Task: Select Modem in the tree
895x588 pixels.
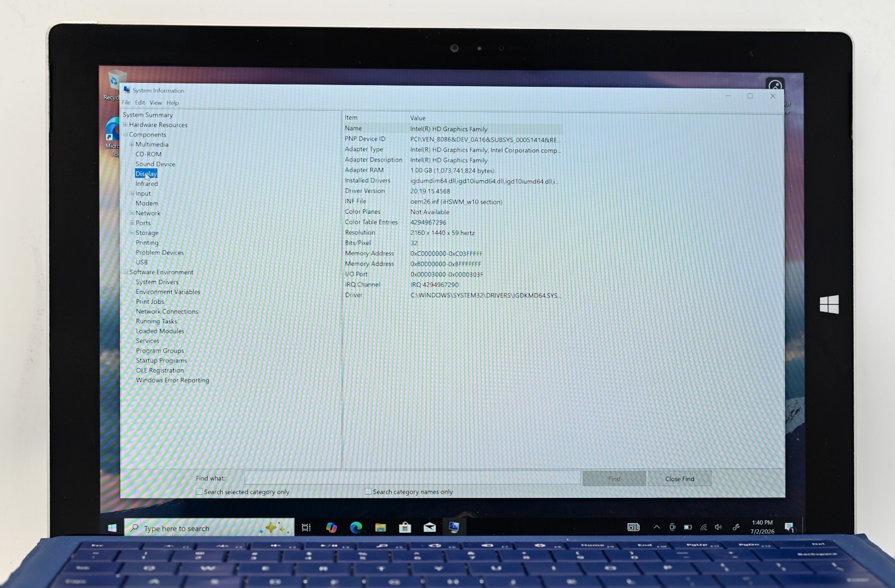Action: (x=147, y=203)
